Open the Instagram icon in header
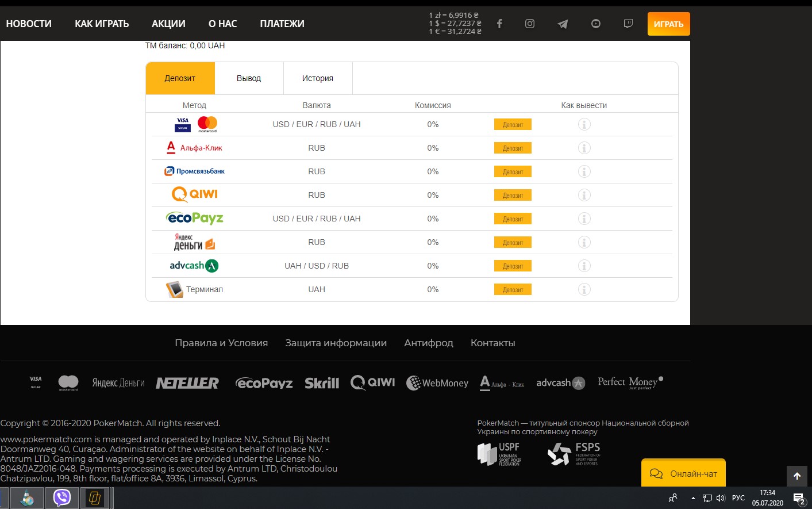 [530, 24]
